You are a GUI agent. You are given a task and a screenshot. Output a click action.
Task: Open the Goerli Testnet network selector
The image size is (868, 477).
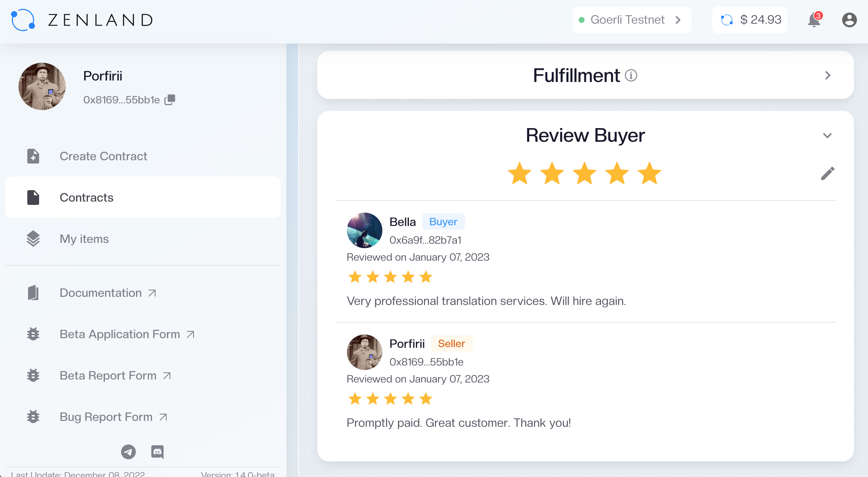(x=631, y=20)
